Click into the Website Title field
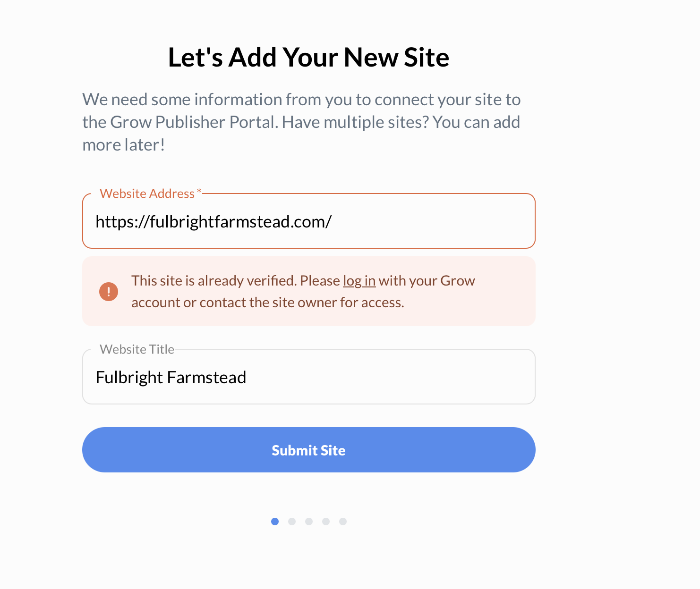 tap(309, 377)
